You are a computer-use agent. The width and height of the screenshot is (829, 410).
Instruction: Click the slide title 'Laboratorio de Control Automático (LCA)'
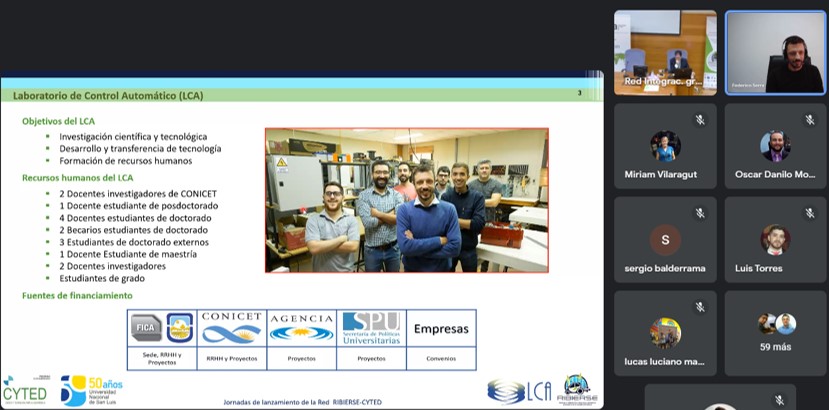108,96
